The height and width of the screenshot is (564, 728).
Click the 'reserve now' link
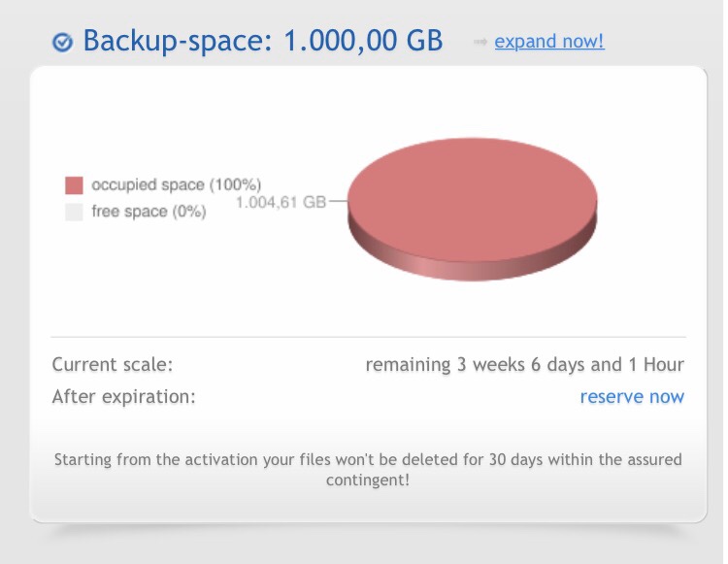tap(632, 396)
